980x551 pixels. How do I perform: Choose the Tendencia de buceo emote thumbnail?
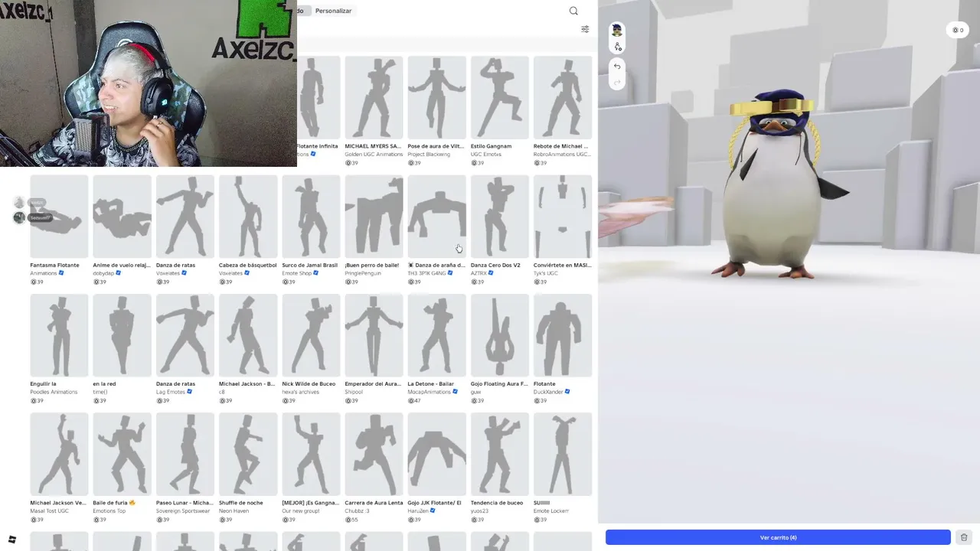click(x=499, y=455)
